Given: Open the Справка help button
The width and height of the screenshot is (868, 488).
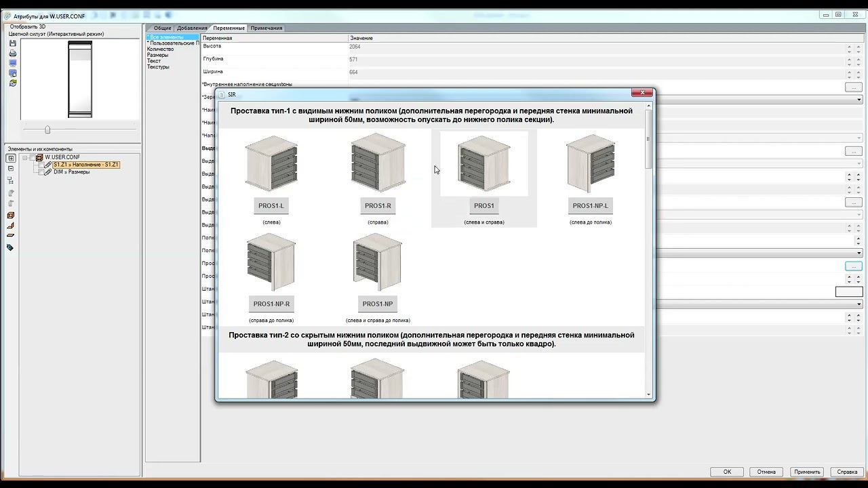Looking at the screenshot, I should [847, 472].
